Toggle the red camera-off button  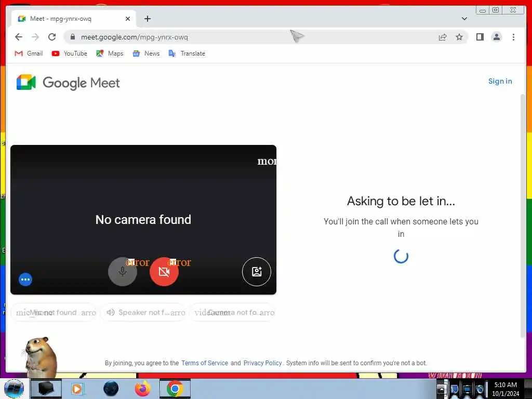click(164, 271)
